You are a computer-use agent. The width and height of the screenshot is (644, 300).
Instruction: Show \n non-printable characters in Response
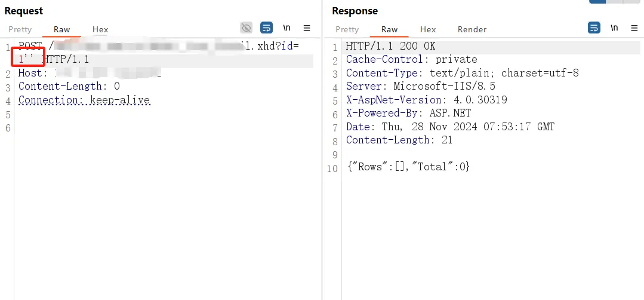(x=614, y=28)
